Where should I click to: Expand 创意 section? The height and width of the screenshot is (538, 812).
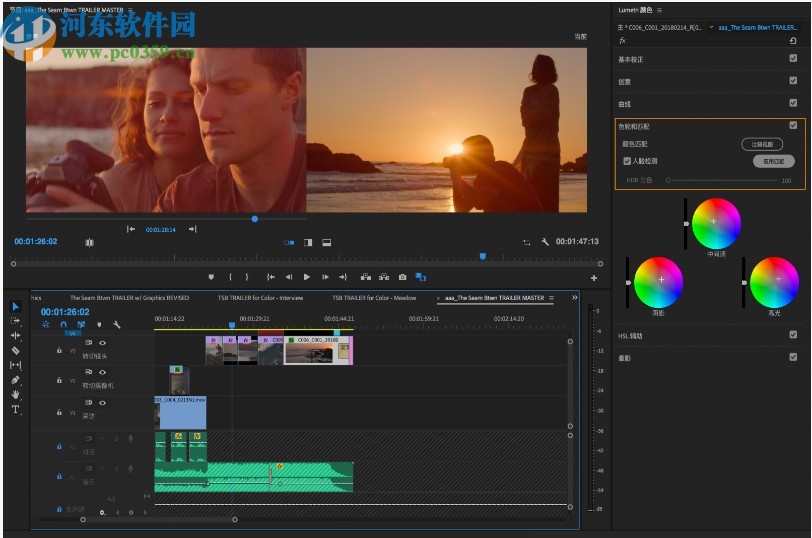624,82
